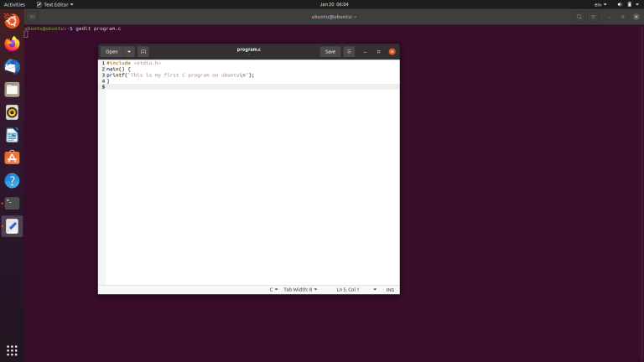The width and height of the screenshot is (644, 362).
Task: Minimize the gedit window
Action: [365, 52]
